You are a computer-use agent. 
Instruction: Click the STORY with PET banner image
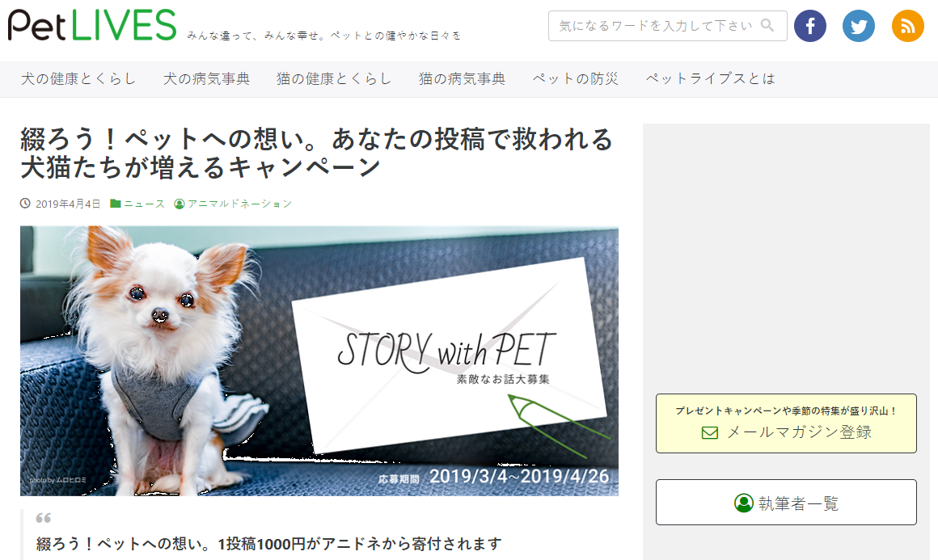319,360
